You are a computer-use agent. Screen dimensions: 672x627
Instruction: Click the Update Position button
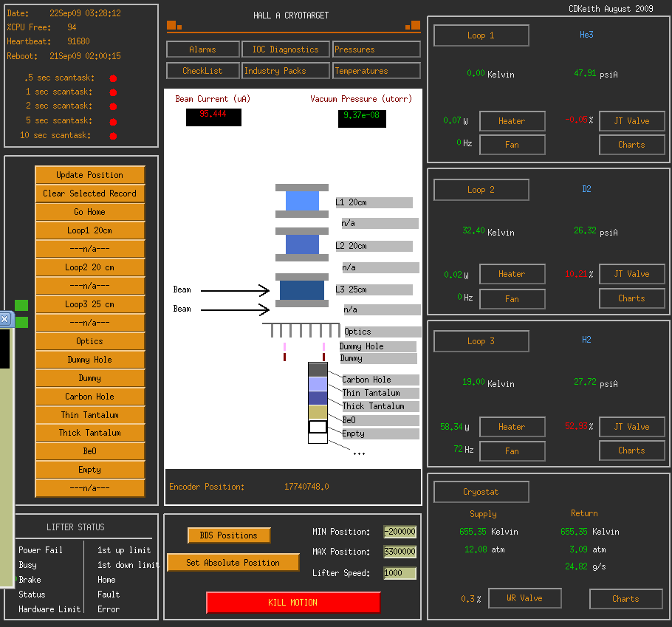[90, 175]
